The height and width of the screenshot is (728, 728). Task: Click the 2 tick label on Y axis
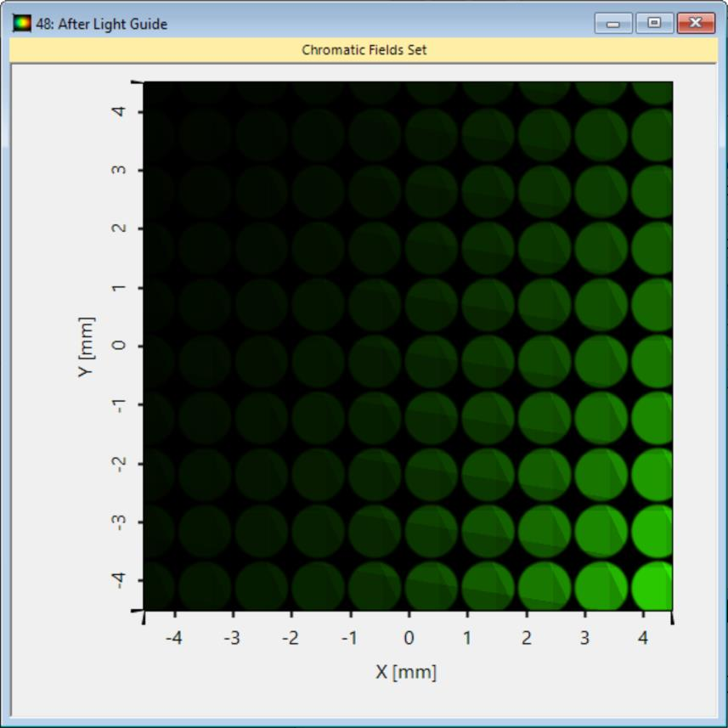(x=119, y=229)
